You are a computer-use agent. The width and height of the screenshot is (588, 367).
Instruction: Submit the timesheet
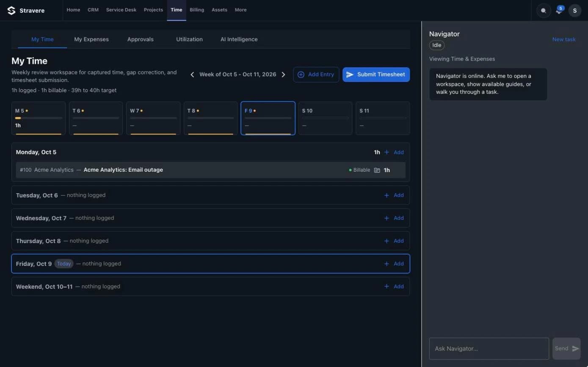coord(376,74)
